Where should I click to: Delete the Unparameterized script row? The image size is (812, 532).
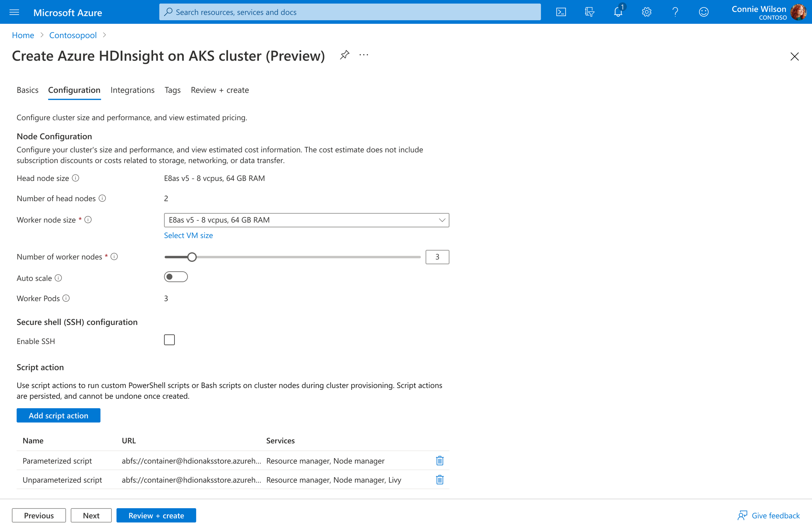[x=439, y=480]
